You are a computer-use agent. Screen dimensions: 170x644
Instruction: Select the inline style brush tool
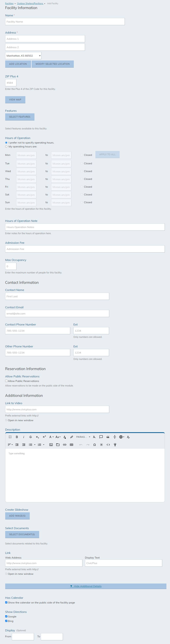point(72,437)
